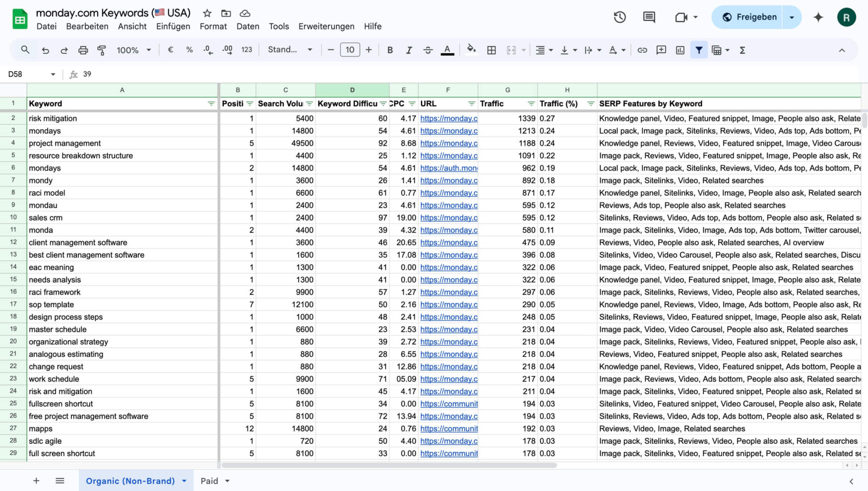Toggle italic formatting
This screenshot has width=868, height=491.
(409, 50)
